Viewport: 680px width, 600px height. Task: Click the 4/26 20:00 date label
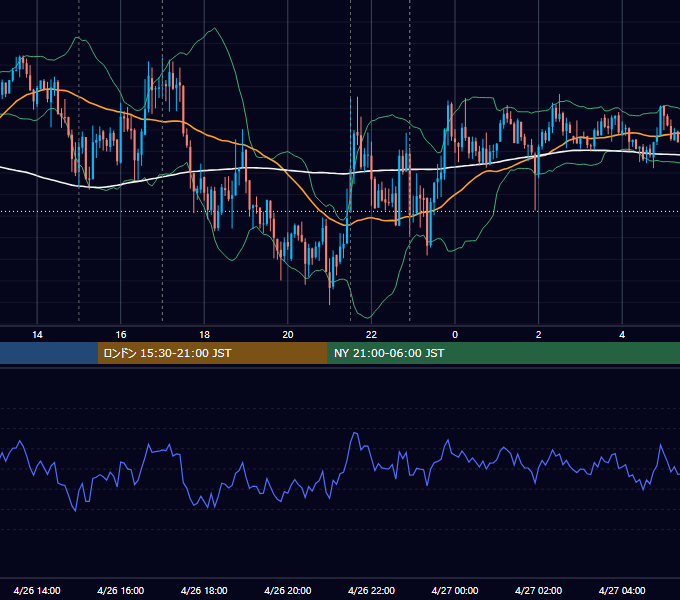pos(288,590)
